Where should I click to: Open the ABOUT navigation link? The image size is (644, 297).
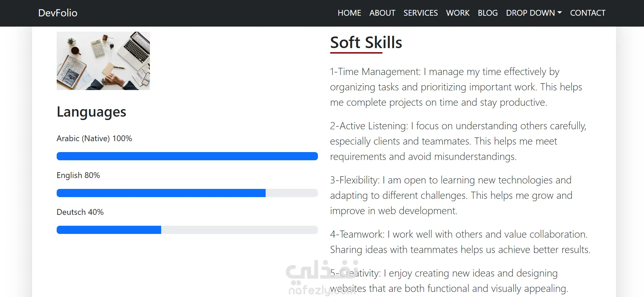382,13
